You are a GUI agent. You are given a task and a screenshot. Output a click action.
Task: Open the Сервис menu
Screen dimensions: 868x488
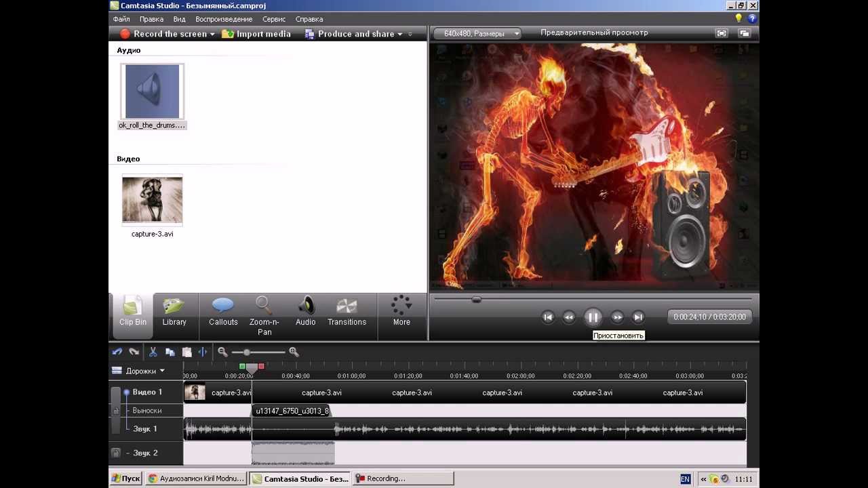point(274,19)
